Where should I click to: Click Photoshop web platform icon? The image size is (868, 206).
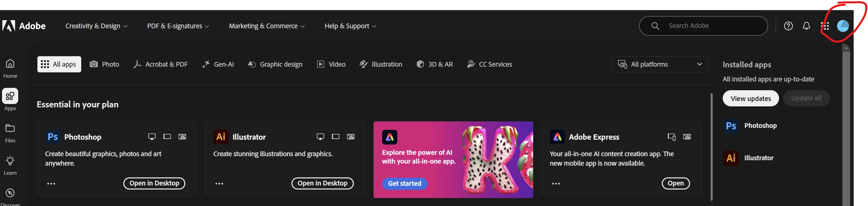click(x=182, y=137)
